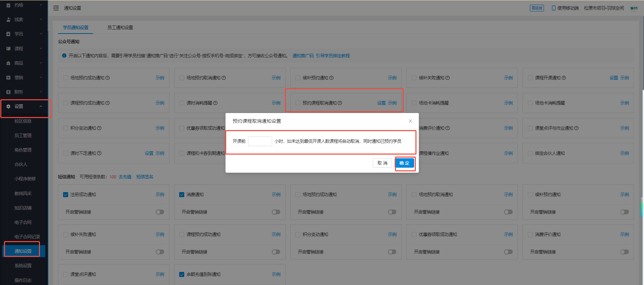Check the 预约课程取消通知 checkbox

pos(298,103)
